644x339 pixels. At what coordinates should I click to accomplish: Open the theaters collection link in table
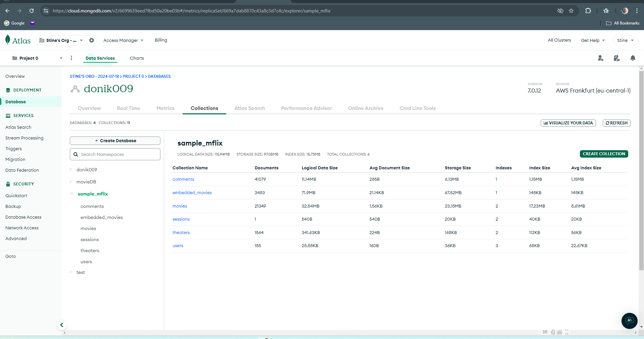181,233
